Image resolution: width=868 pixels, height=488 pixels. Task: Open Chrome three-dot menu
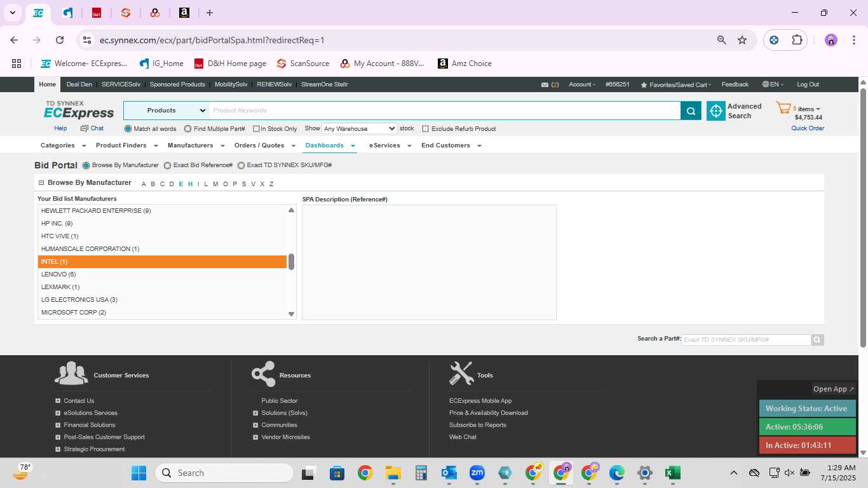pyautogui.click(x=853, y=40)
